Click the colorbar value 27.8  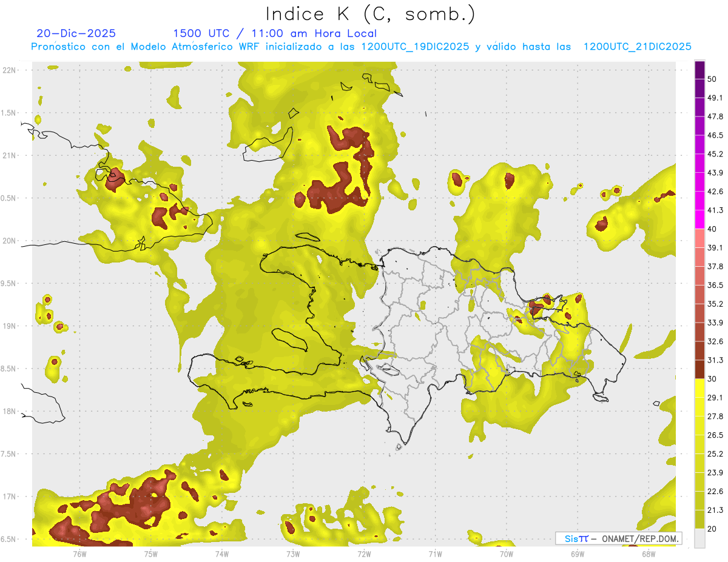point(715,416)
